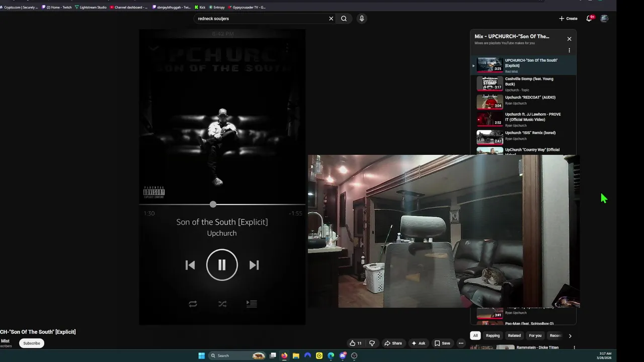Screen dimensions: 644x362
Task: Open the Create menu
Action: point(568,19)
